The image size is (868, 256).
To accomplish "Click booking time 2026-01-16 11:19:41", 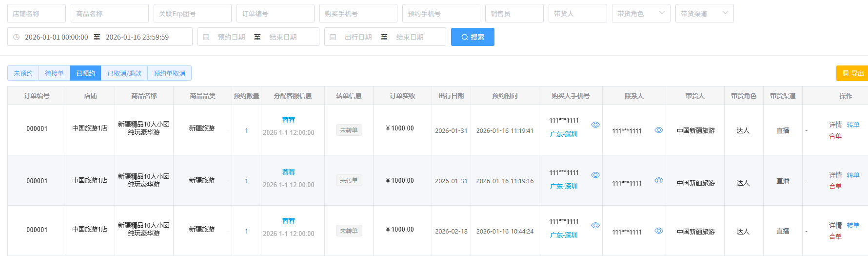I will [x=505, y=131].
